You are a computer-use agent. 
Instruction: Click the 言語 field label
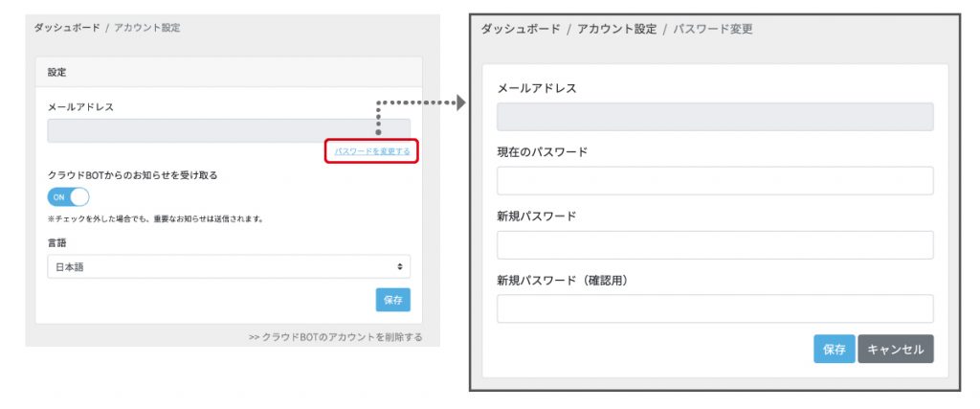click(58, 243)
